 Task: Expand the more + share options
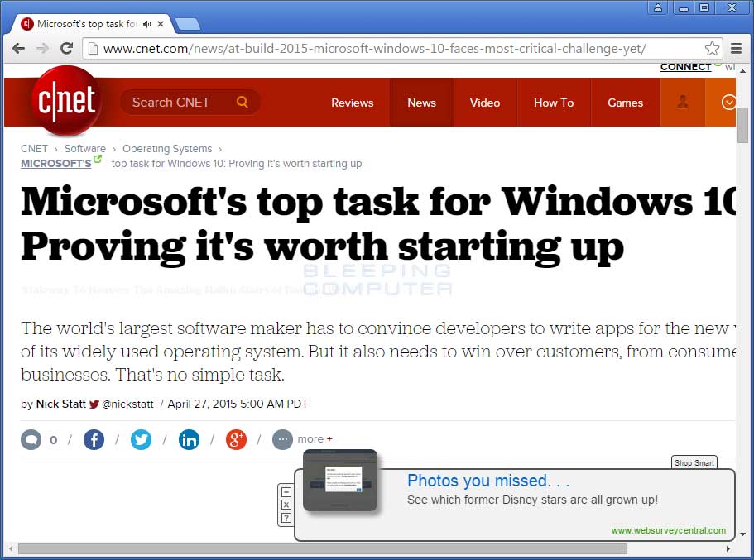pos(315,439)
